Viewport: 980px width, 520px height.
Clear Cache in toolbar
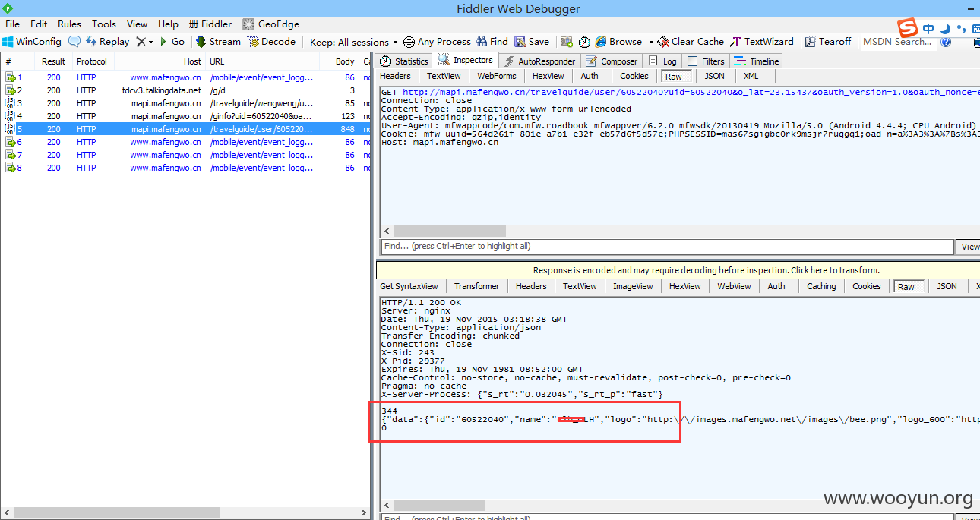[x=691, y=42]
